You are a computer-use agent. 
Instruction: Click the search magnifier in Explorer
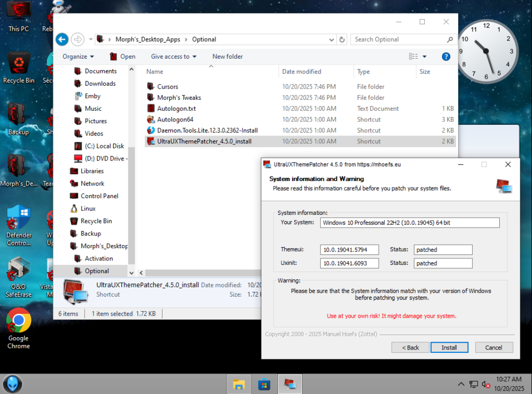point(450,39)
